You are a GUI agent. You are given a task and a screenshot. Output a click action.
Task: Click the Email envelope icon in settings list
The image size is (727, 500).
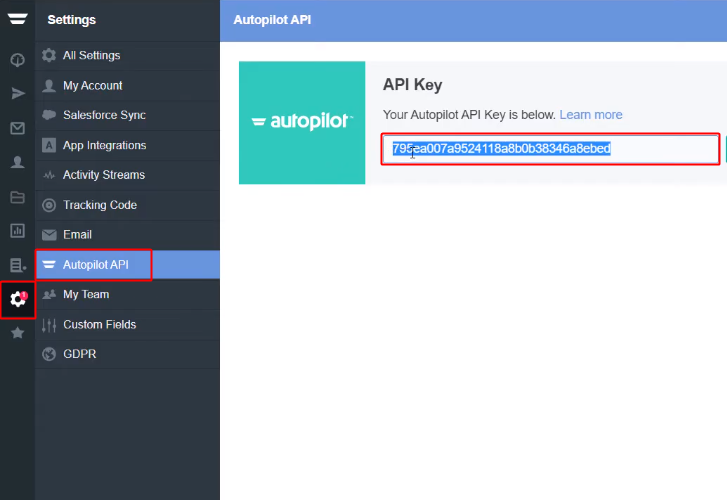49,235
